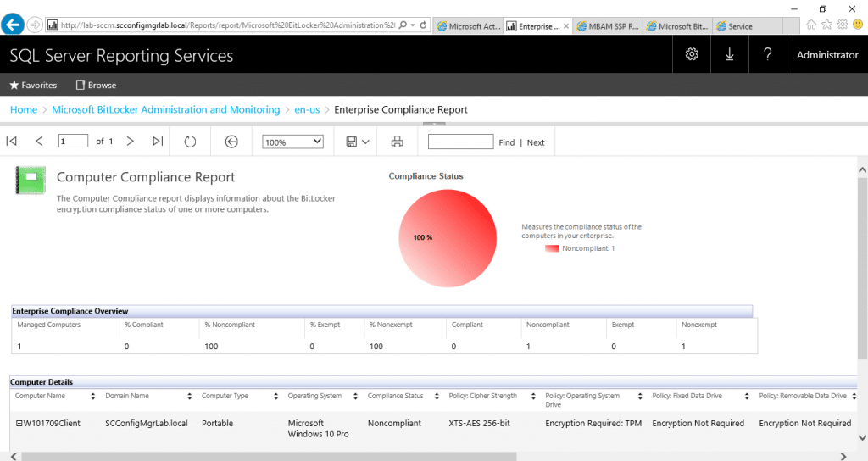The image size is (868, 461).
Task: Open the SSRS settings gear icon
Action: tap(692, 54)
